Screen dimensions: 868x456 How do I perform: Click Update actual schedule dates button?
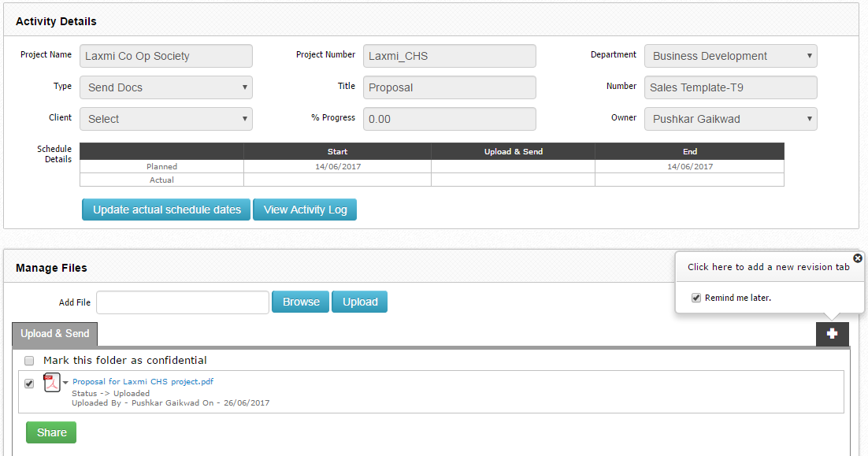166,209
